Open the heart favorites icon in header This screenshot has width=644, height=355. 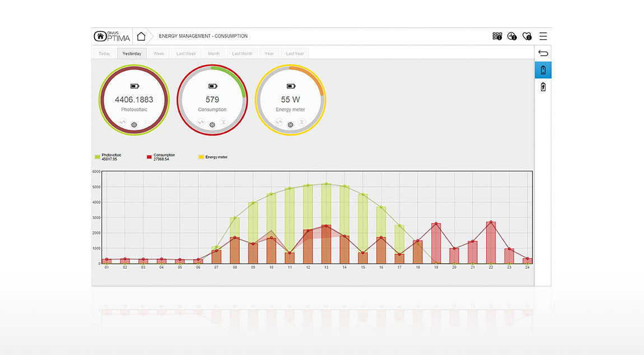tap(527, 36)
